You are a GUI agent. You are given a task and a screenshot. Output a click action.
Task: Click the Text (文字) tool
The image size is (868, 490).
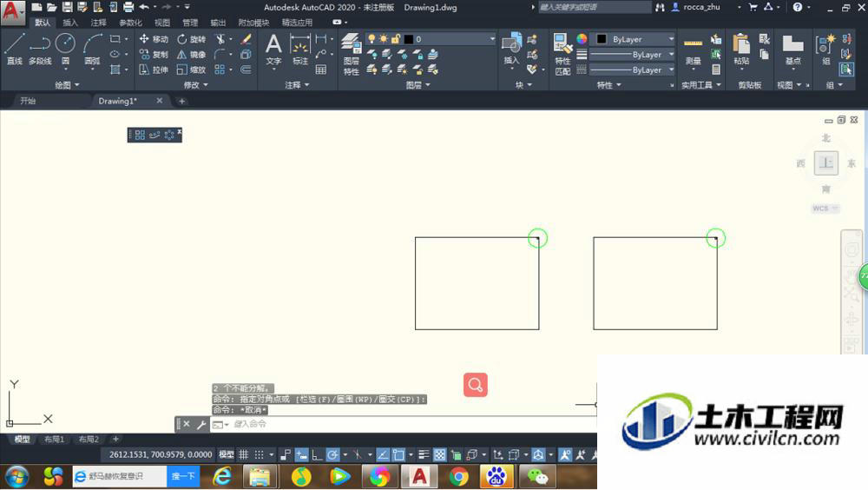click(273, 50)
